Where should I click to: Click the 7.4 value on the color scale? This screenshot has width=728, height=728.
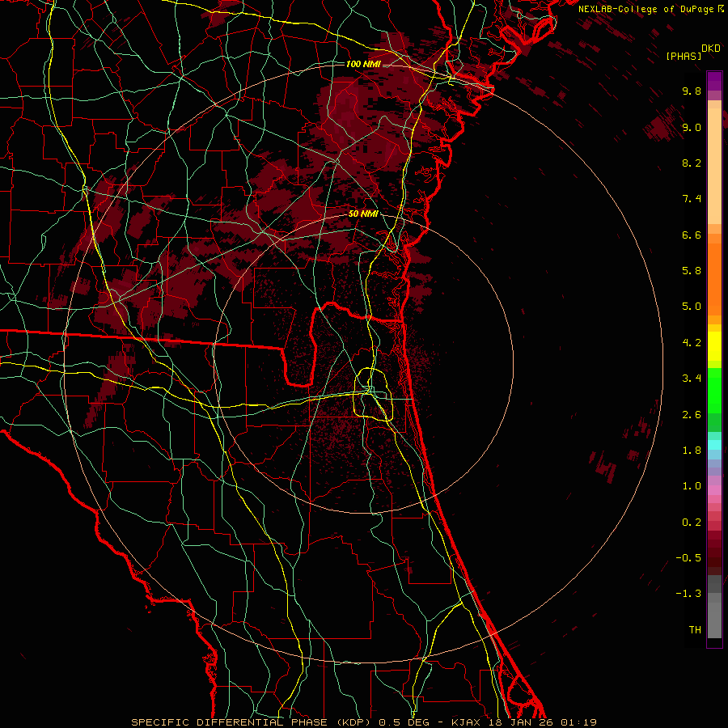[692, 199]
